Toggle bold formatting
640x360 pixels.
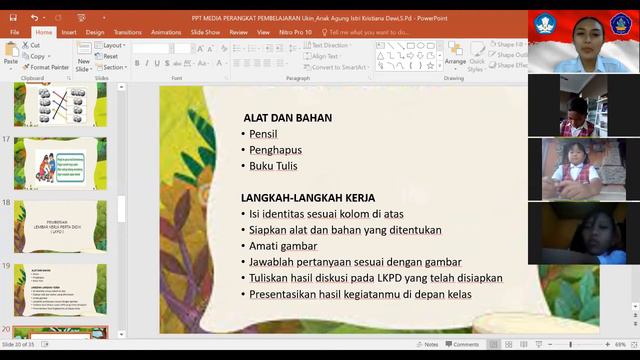click(x=137, y=63)
